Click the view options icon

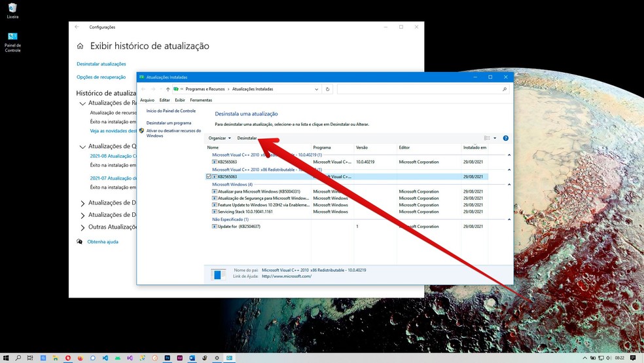(x=487, y=138)
